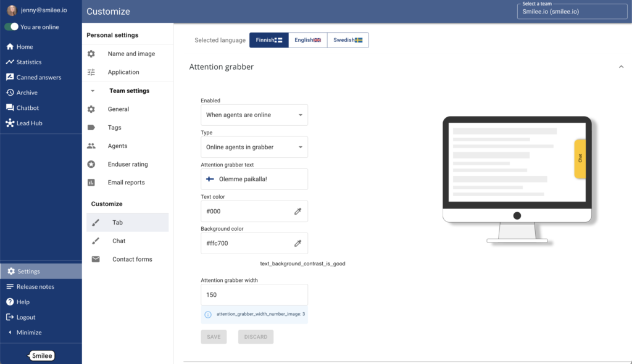Switch selected language to Swedish
Image resolution: width=632 pixels, height=364 pixels.
[347, 40]
